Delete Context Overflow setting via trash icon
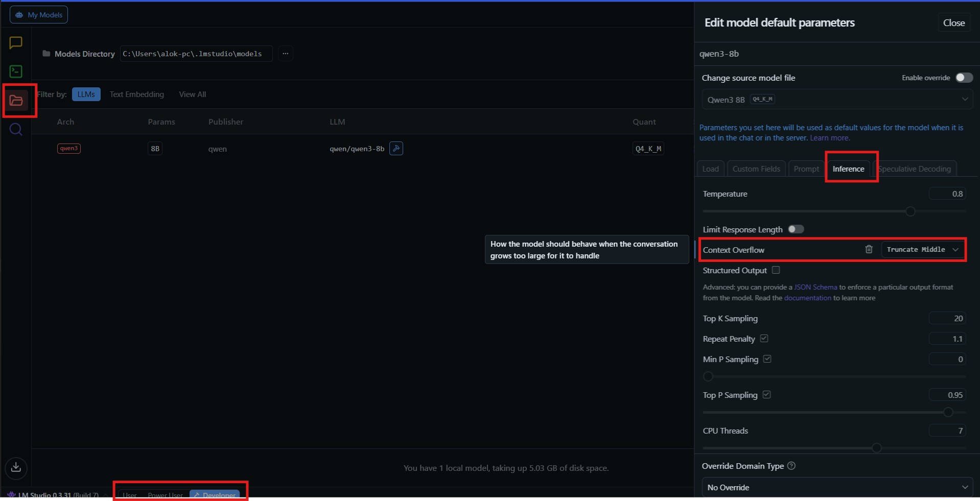The image size is (980, 501). [869, 249]
